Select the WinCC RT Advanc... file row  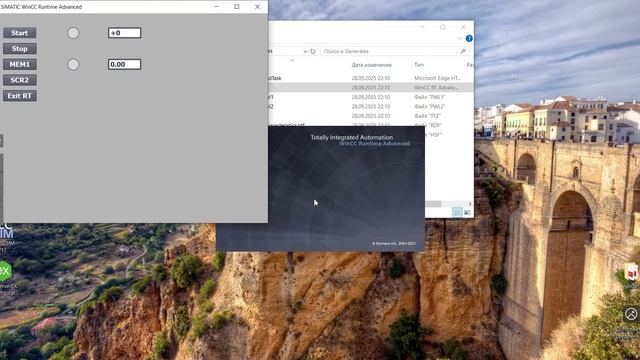[371, 87]
